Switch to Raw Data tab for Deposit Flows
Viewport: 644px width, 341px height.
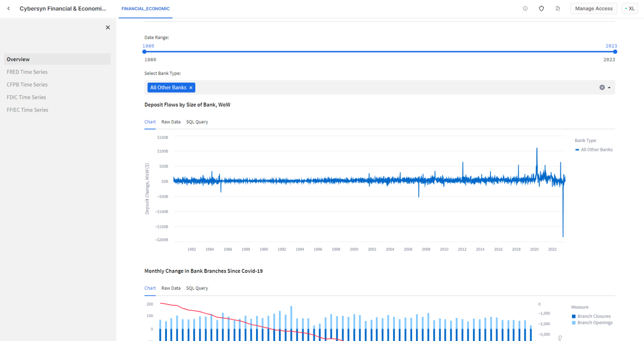171,122
